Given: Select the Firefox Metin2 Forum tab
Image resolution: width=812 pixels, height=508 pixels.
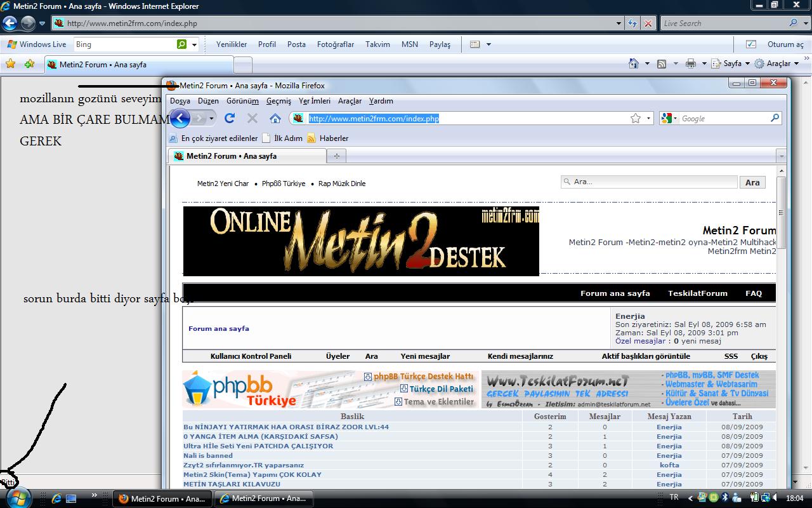Looking at the screenshot, I should point(247,156).
